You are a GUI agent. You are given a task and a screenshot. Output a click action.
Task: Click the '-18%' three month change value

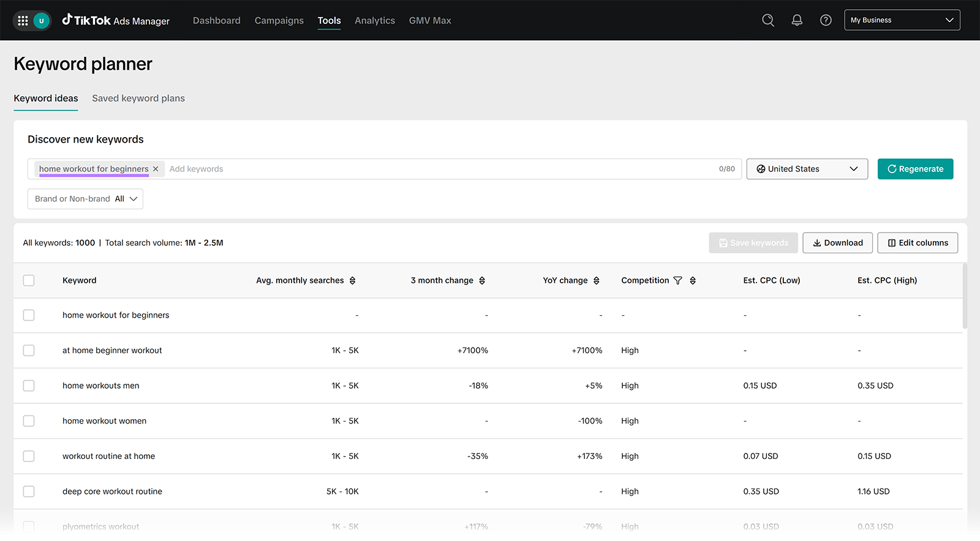478,386
